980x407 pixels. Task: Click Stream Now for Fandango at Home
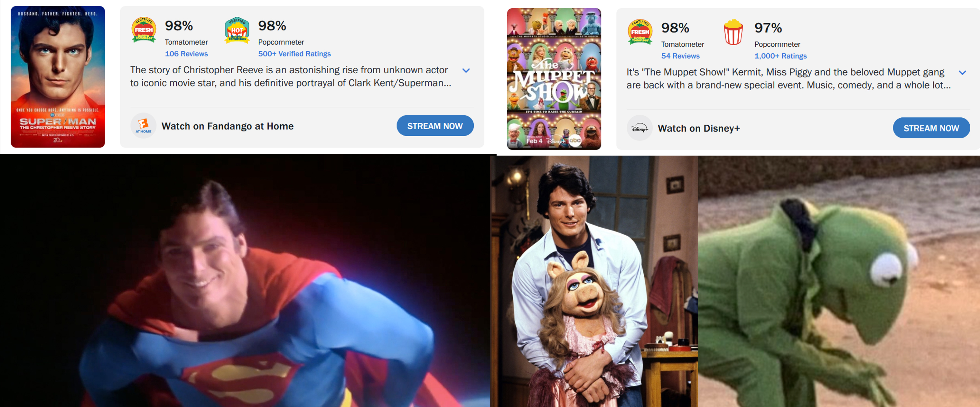pos(435,126)
